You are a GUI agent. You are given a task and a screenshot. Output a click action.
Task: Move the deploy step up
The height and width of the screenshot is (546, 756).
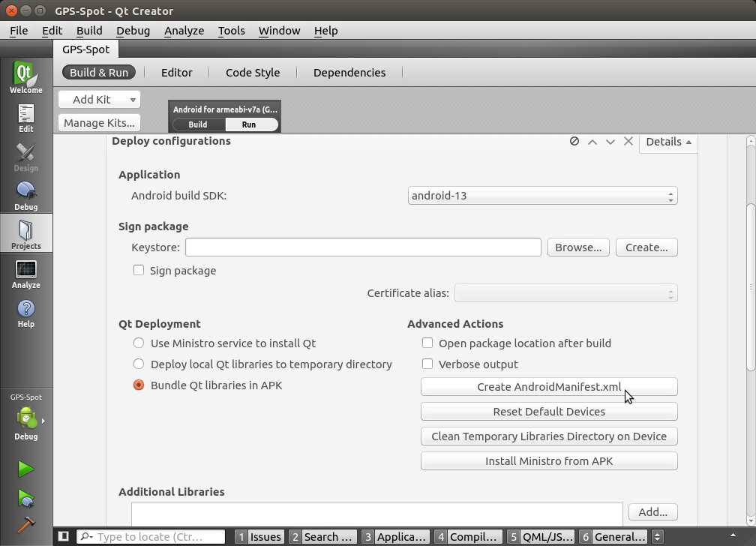tap(592, 142)
